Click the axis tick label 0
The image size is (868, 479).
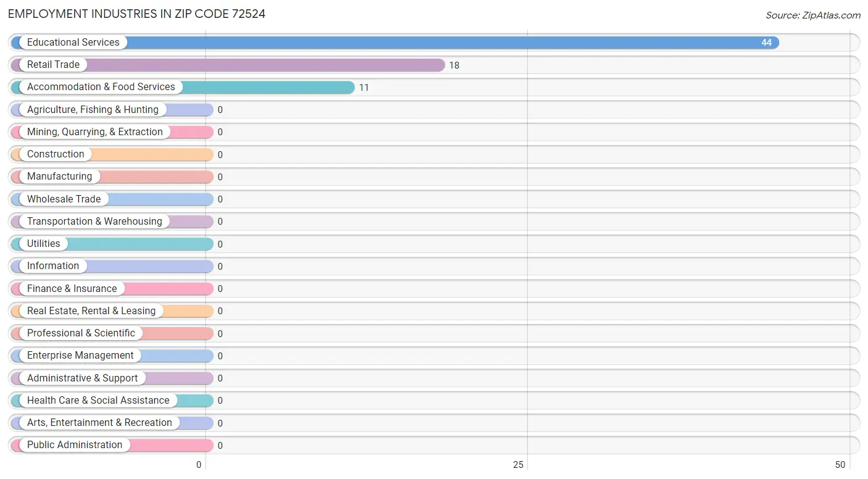[x=199, y=465]
